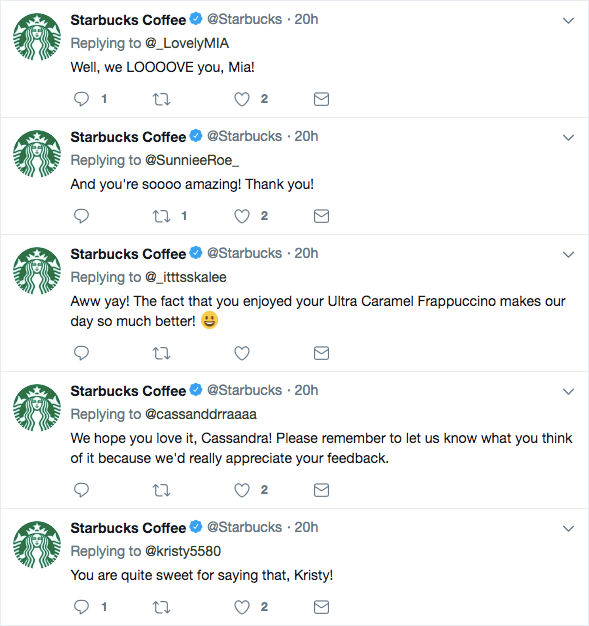The image size is (589, 626).
Task: Share the Cassandra tweet via direct message
Action: [x=321, y=490]
